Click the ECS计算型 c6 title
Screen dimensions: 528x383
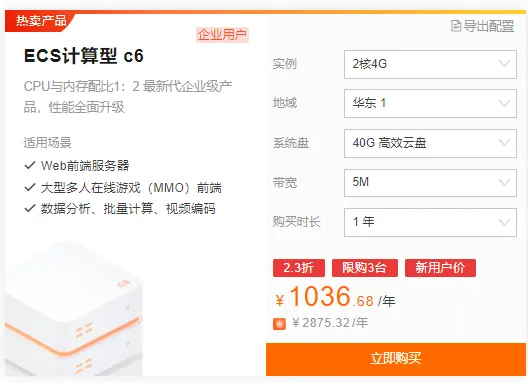pos(84,56)
